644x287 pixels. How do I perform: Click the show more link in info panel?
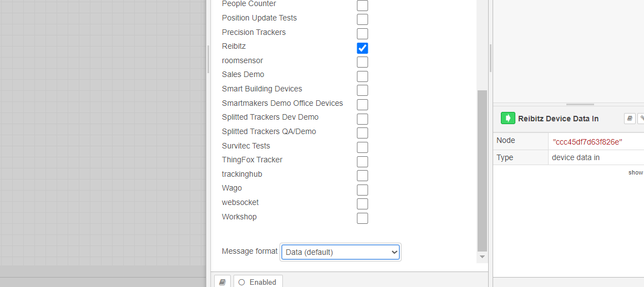pos(636,173)
